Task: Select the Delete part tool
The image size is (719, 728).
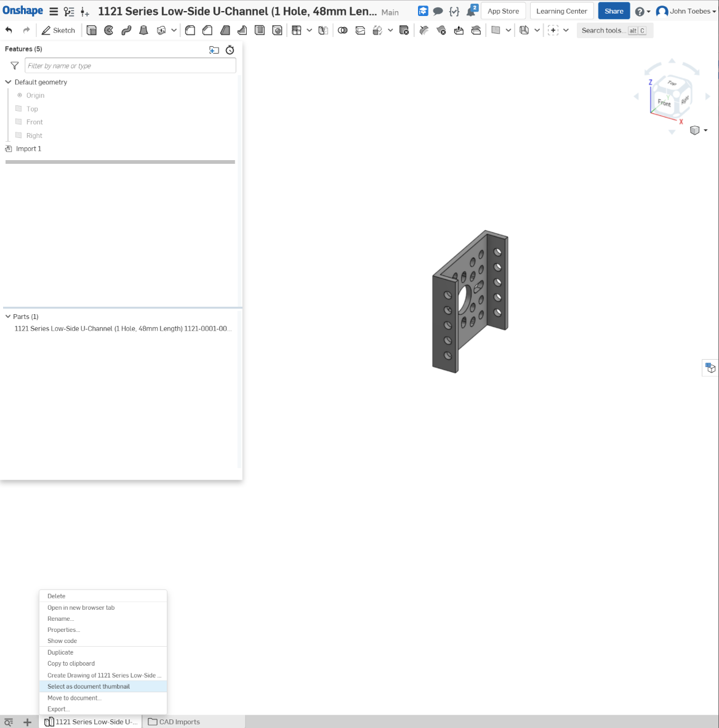Action: coord(404,30)
